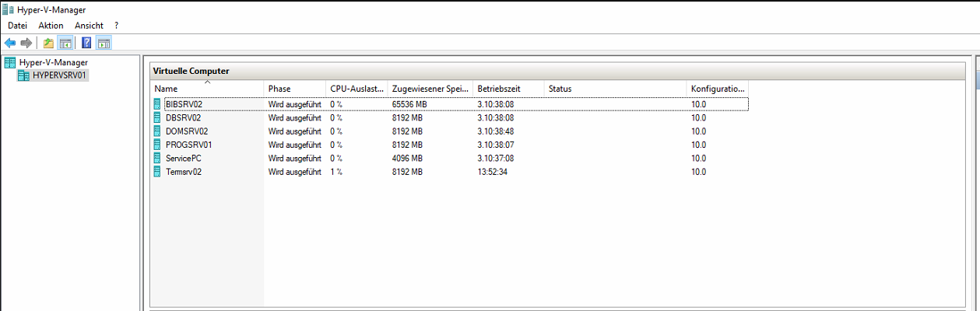Select the BIBSRV02 name cell

click(x=184, y=104)
